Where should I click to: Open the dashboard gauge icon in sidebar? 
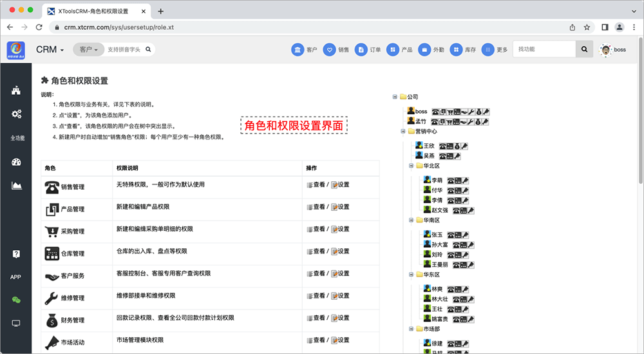coord(17,162)
